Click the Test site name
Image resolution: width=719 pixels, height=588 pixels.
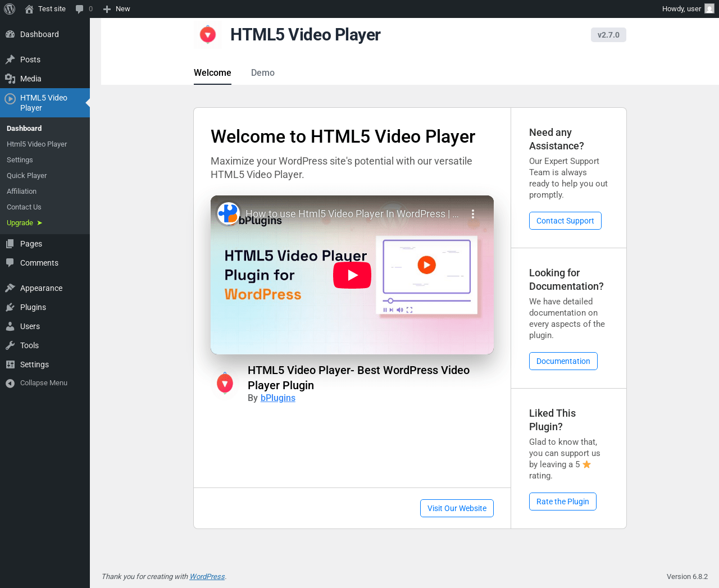coord(52,9)
